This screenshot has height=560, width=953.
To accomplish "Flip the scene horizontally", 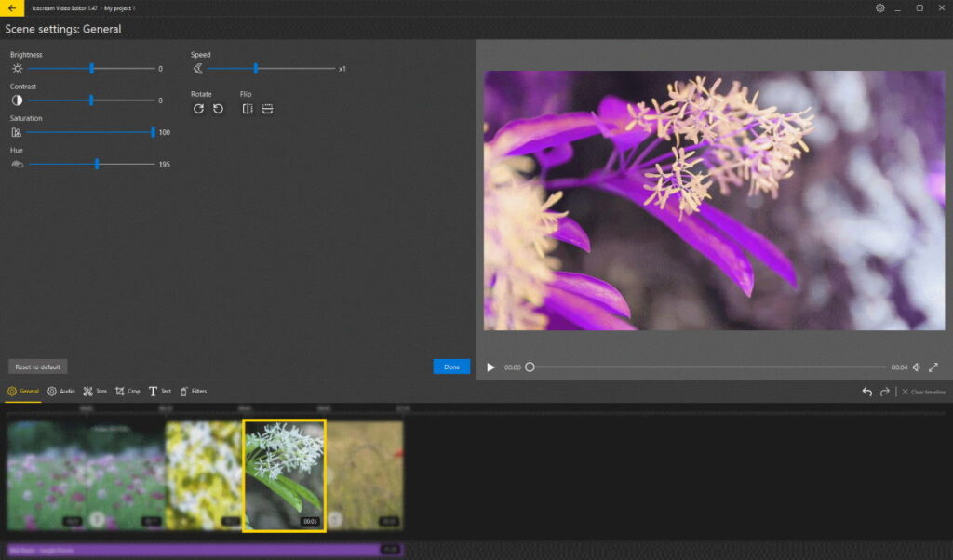I will coord(247,109).
